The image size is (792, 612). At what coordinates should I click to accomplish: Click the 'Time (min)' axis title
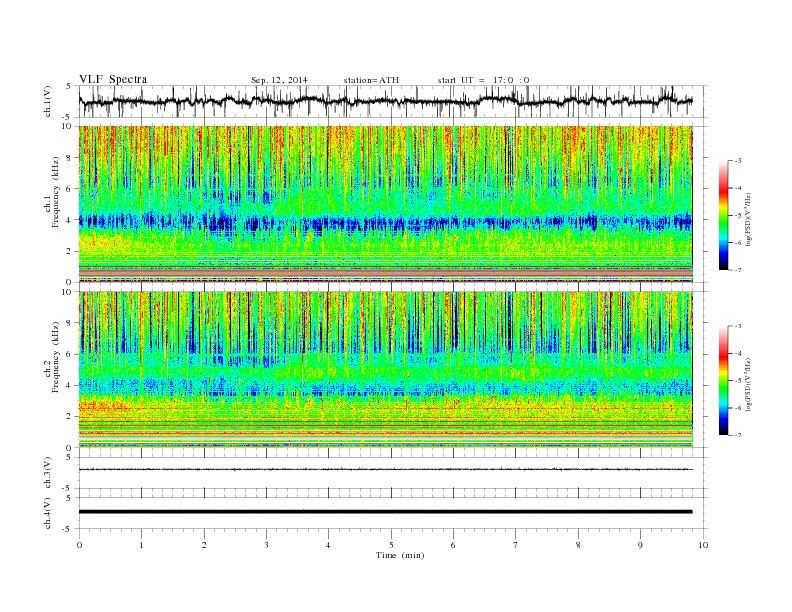pos(400,555)
